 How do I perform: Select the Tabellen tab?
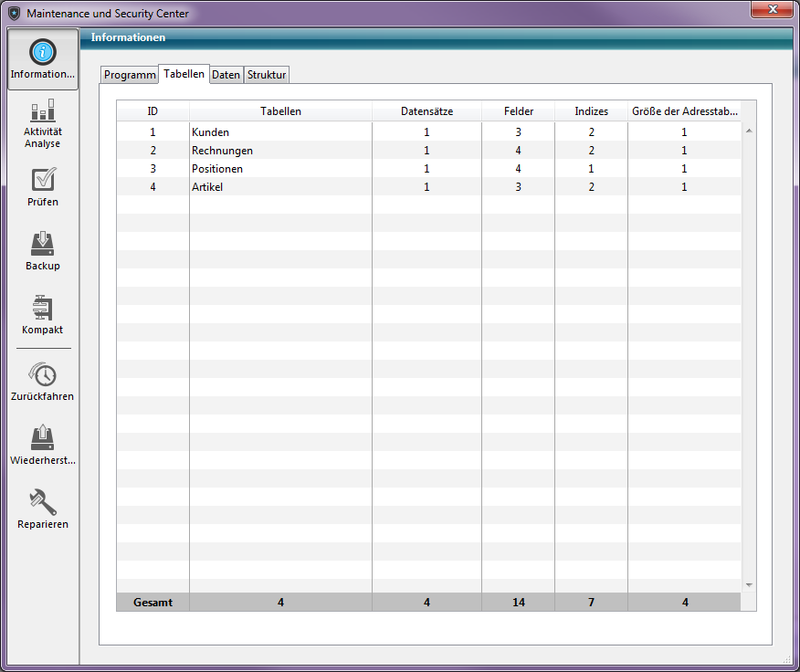[184, 74]
